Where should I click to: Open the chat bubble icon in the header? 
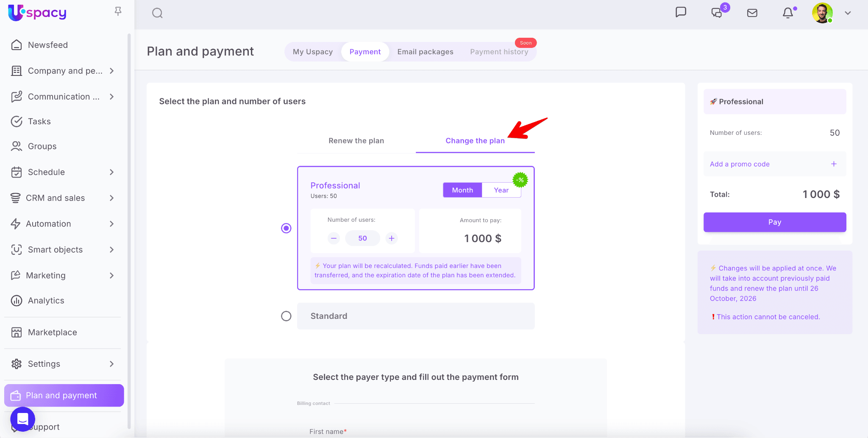tap(681, 12)
